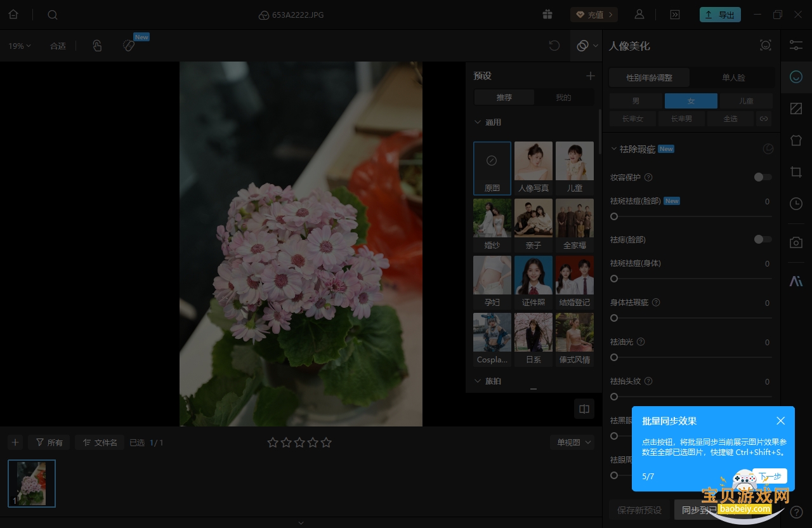Enable the 妆容保护 switch
The width and height of the screenshot is (812, 528).
coord(763,177)
